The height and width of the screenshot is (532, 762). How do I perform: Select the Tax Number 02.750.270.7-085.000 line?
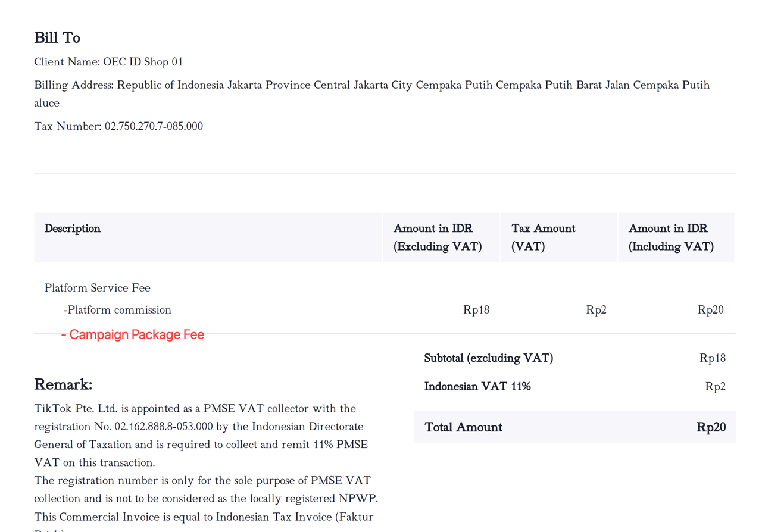click(118, 126)
